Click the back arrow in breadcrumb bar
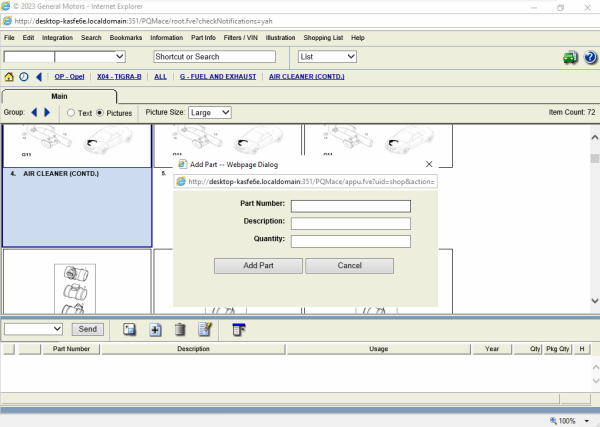 [39, 77]
